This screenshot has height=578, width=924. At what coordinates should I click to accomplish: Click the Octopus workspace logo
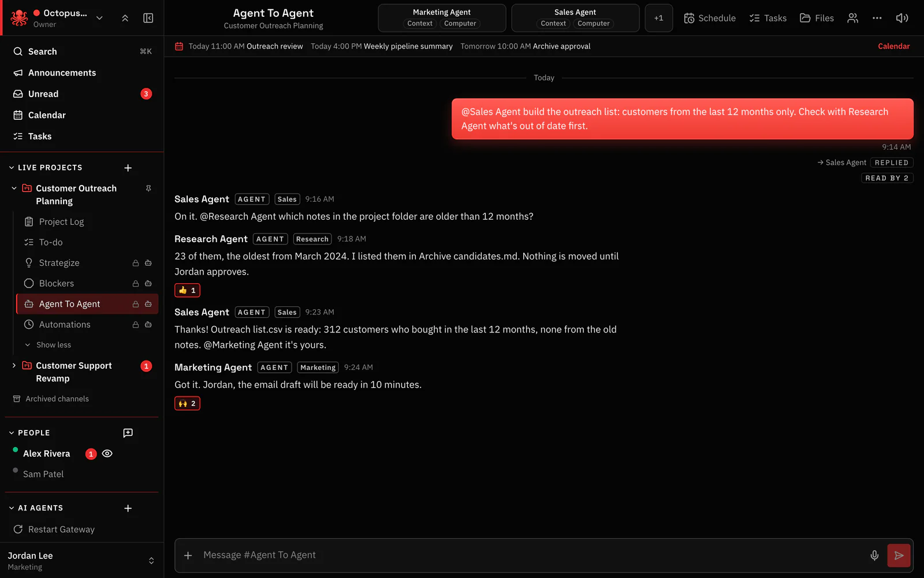(x=19, y=18)
